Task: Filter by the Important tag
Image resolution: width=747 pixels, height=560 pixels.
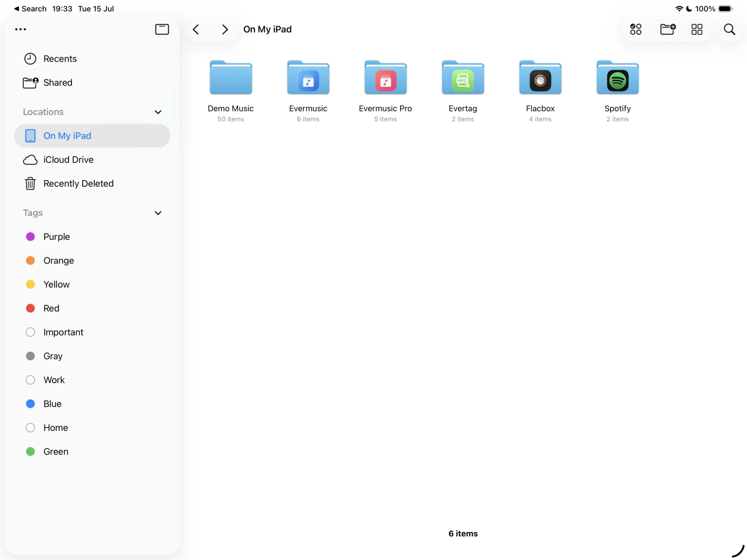Action: pyautogui.click(x=63, y=332)
